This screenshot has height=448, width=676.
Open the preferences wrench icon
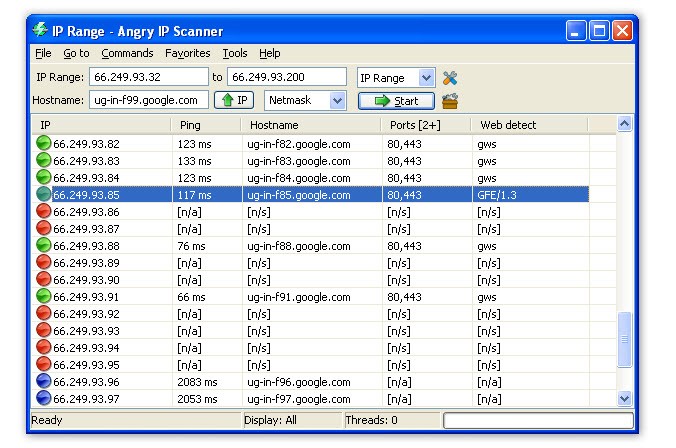pyautogui.click(x=450, y=78)
